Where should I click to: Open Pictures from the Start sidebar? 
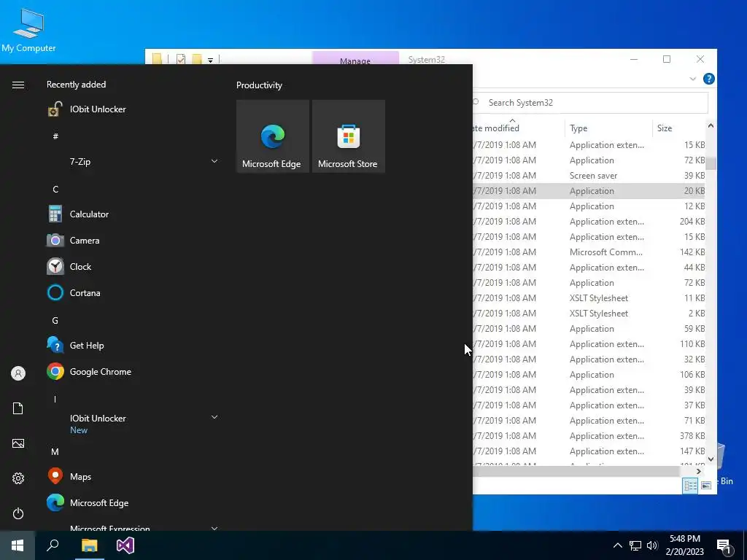(x=18, y=443)
